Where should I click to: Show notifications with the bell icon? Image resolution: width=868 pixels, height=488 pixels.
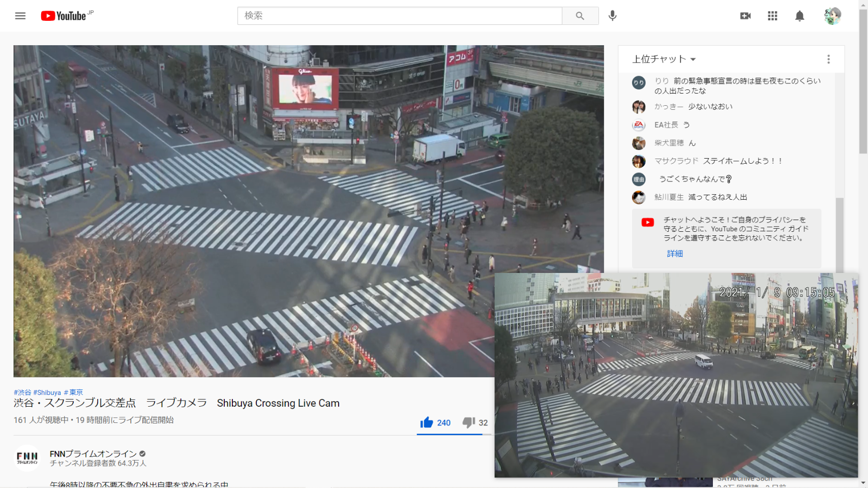tap(799, 16)
